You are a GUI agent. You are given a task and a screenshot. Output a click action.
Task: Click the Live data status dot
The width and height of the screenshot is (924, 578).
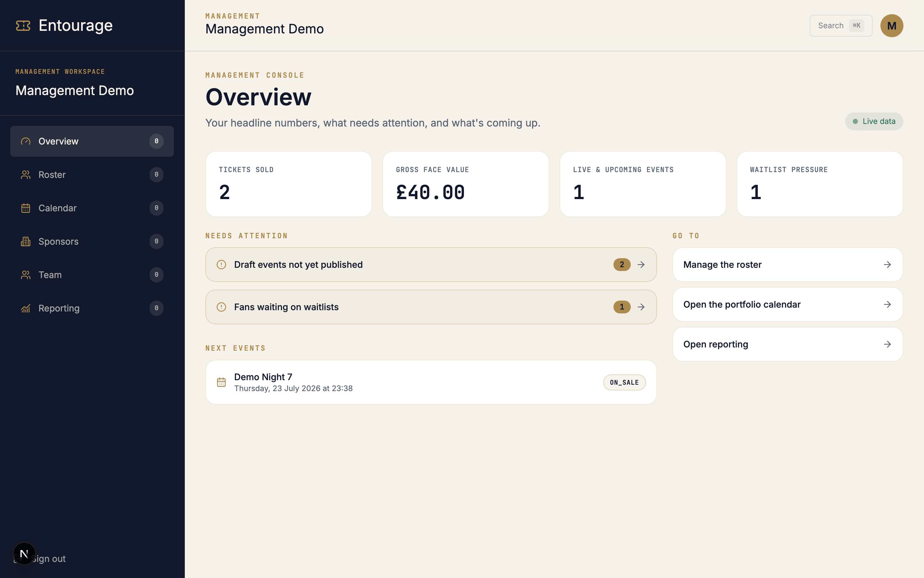point(855,122)
